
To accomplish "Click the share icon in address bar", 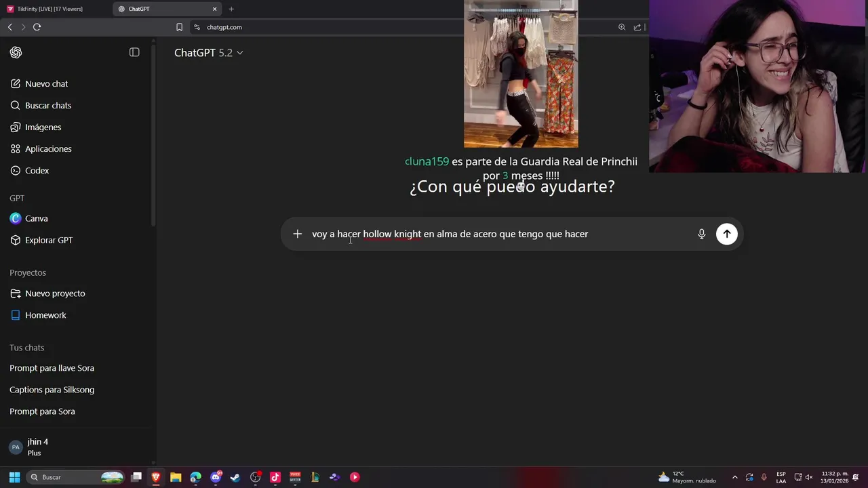I will click(637, 27).
